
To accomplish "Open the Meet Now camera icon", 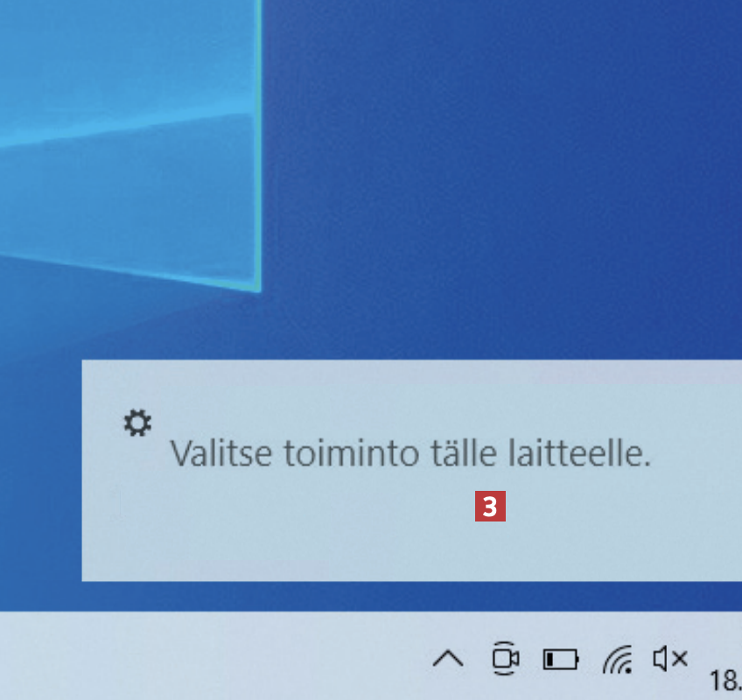I will pos(505,658).
